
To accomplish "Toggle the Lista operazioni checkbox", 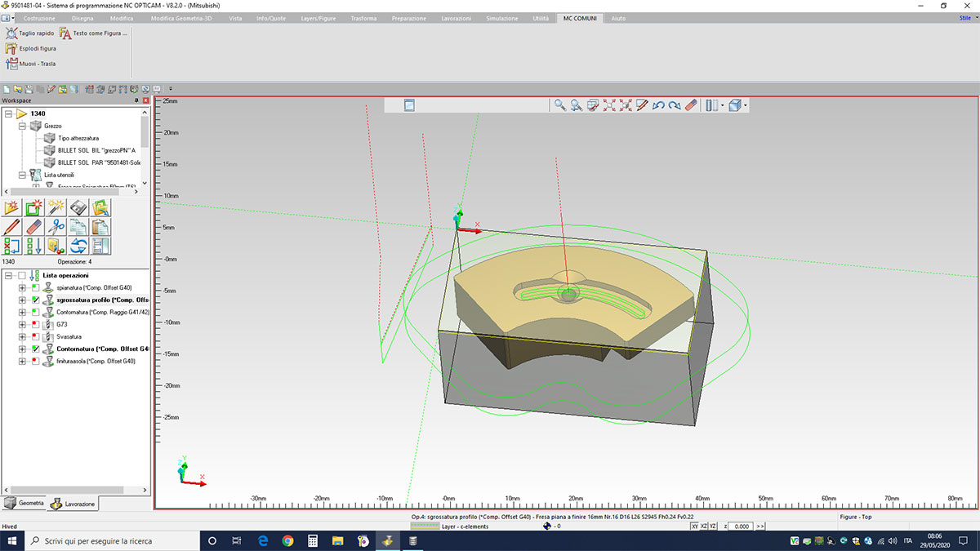I will pos(22,276).
